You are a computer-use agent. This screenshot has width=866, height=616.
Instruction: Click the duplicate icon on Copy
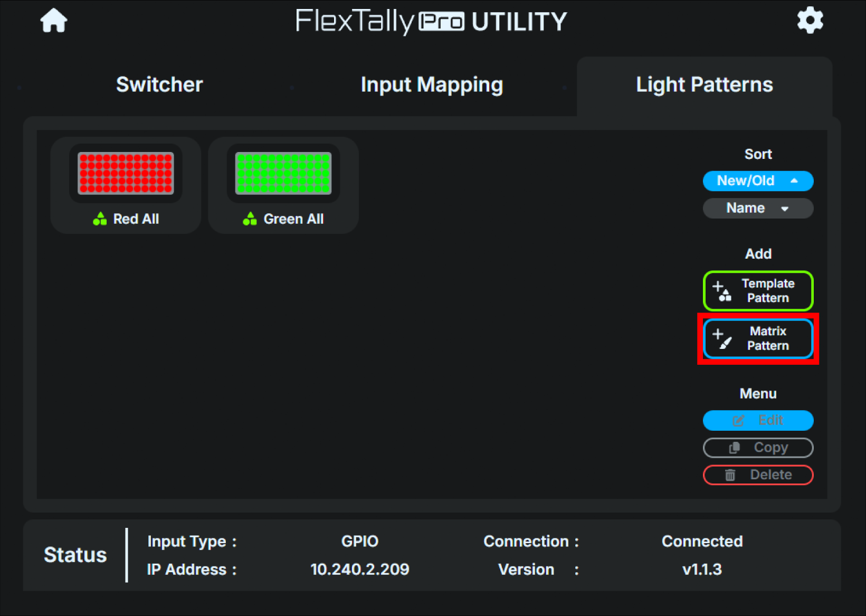[x=734, y=448]
